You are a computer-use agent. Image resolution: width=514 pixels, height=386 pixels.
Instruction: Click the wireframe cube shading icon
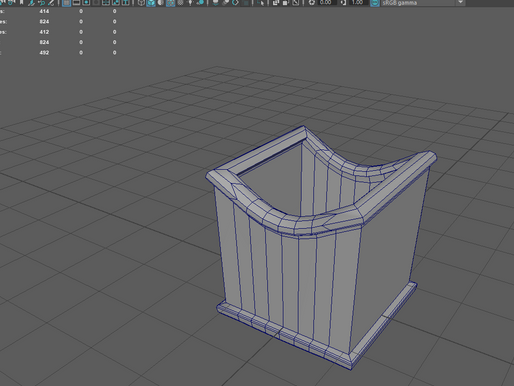pos(141,2)
